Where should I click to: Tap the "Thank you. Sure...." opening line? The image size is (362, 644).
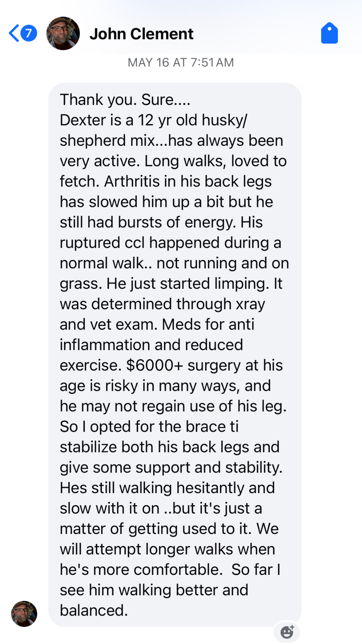(x=125, y=100)
